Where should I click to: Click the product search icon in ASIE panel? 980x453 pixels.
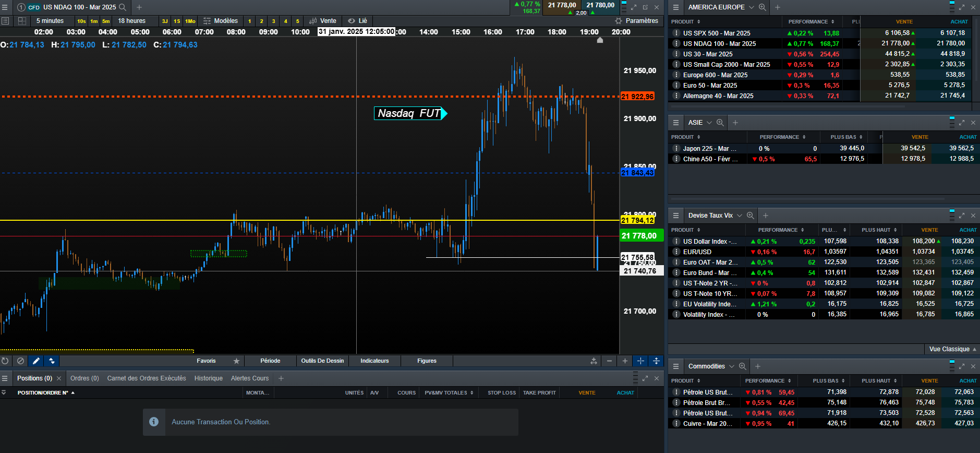coord(720,123)
